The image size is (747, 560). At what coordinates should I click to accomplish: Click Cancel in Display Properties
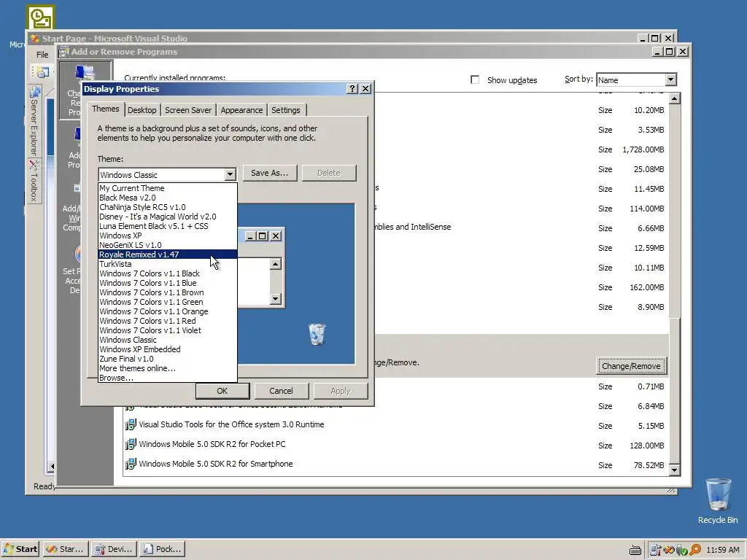[281, 391]
